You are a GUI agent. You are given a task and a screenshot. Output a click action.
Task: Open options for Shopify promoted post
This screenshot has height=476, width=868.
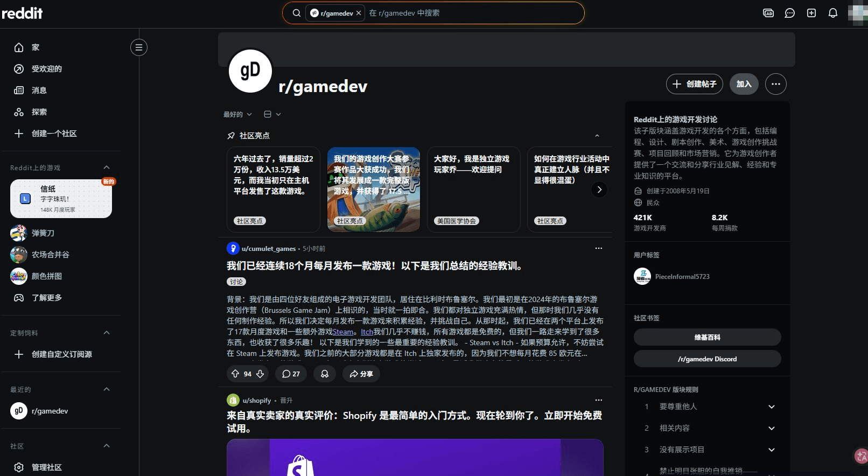point(599,400)
